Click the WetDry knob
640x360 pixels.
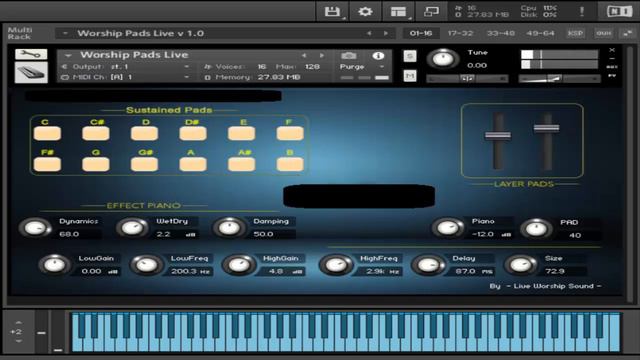132,228
